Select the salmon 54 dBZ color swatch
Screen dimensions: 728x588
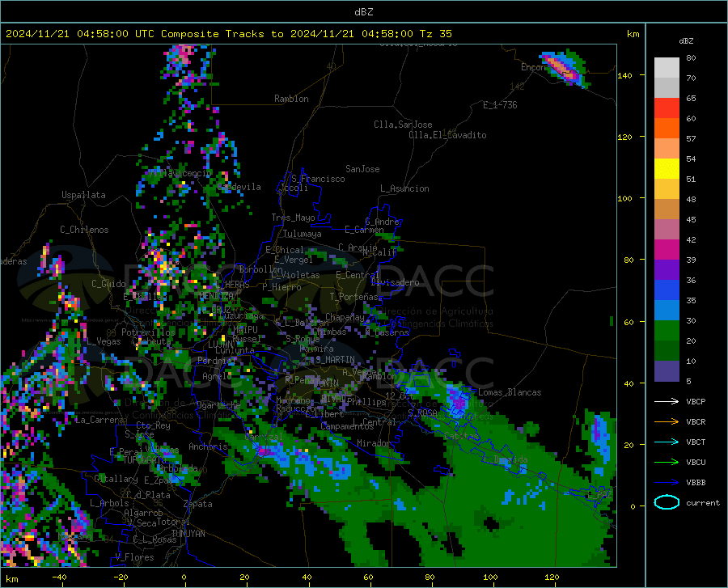[667, 149]
